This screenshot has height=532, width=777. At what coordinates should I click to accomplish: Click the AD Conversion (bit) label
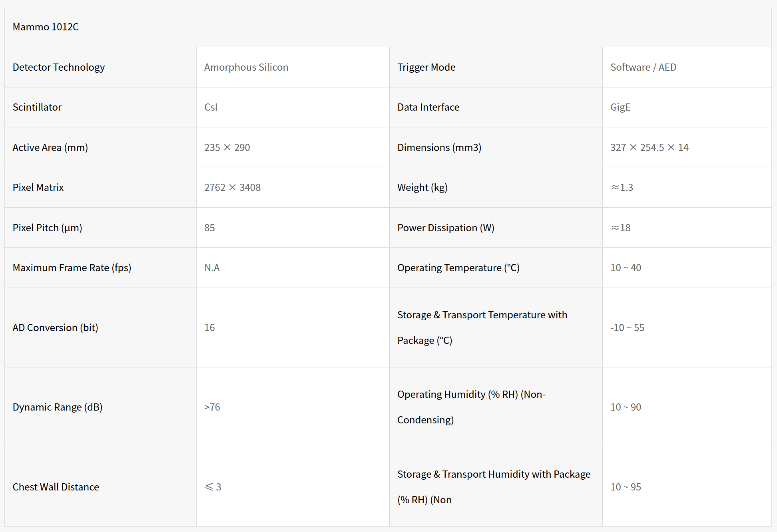pyautogui.click(x=55, y=328)
